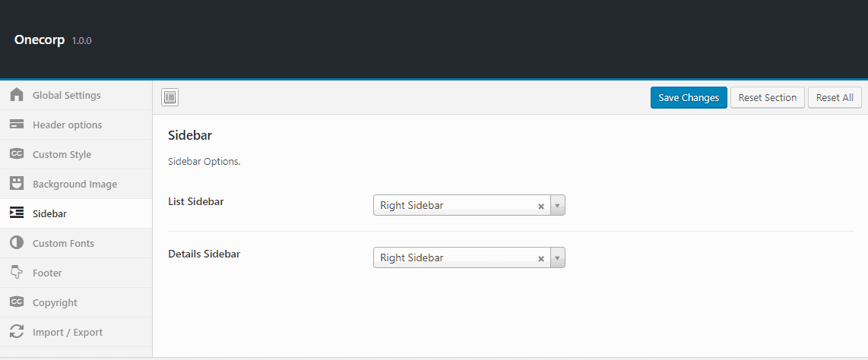Click the CC icon beside Custom Style

[17, 153]
